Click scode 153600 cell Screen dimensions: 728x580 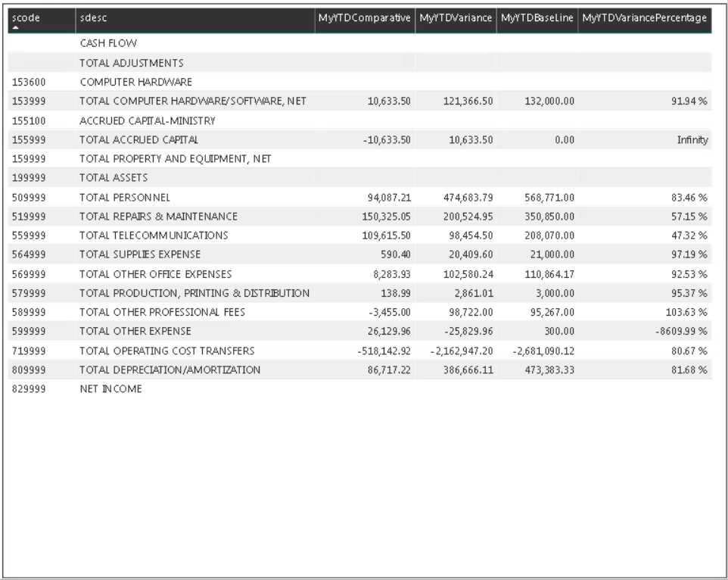point(29,83)
